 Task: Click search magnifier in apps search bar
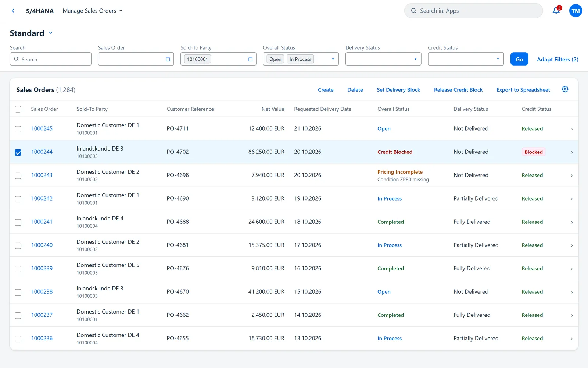[x=413, y=11]
